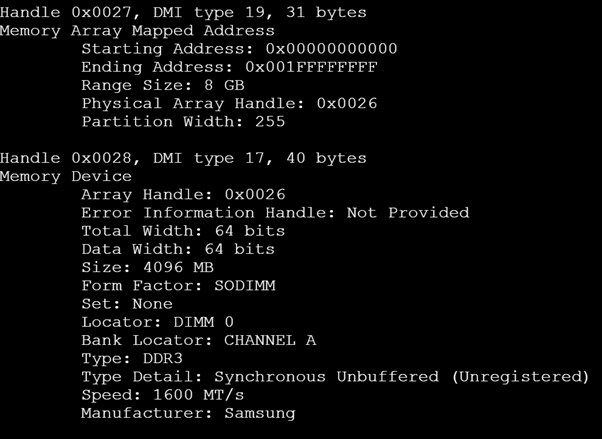602x439 pixels.
Task: Click 'Not Provided' in Error Information Handle
Action: (408, 213)
